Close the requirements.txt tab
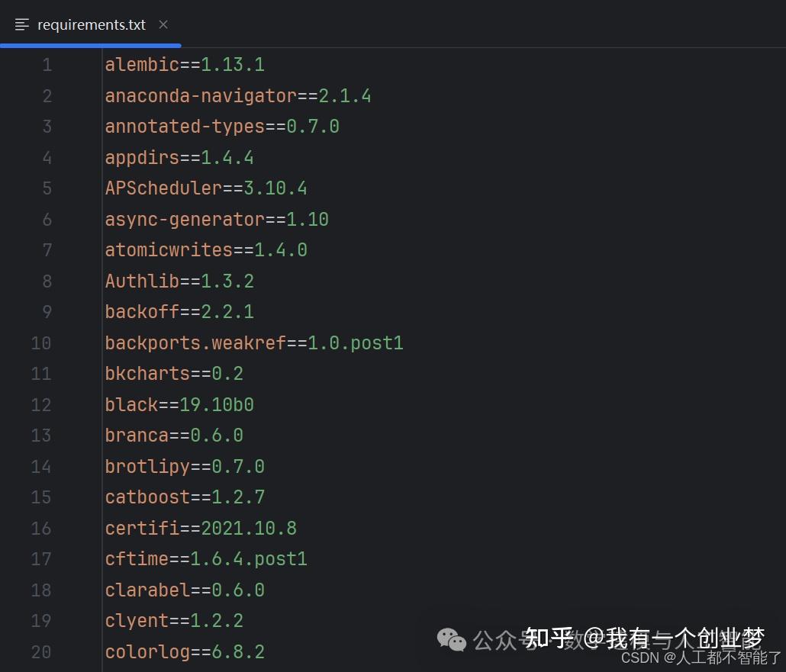Image resolution: width=786 pixels, height=672 pixels. click(x=163, y=24)
